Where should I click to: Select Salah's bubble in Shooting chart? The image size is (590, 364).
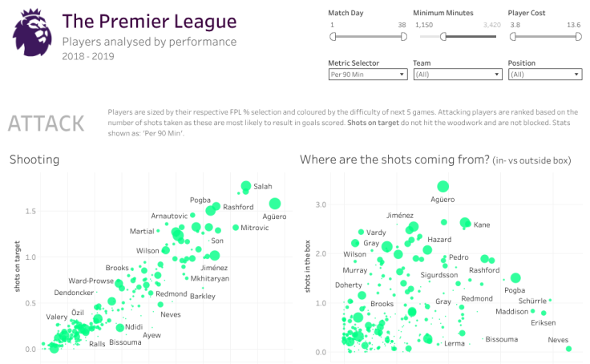[245, 187]
